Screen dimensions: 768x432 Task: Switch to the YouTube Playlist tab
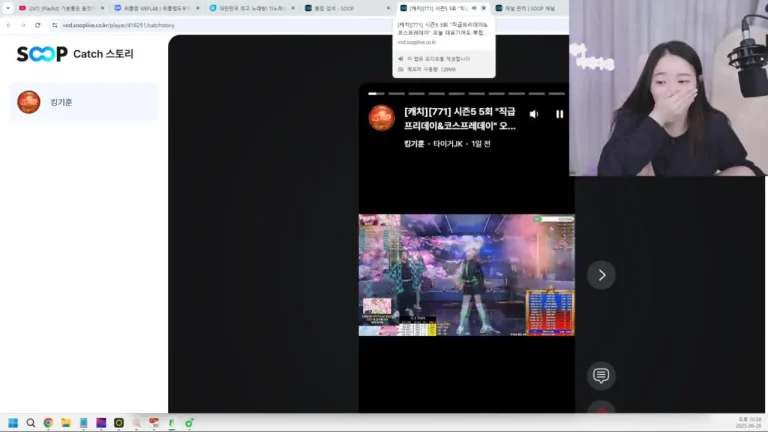(60, 8)
